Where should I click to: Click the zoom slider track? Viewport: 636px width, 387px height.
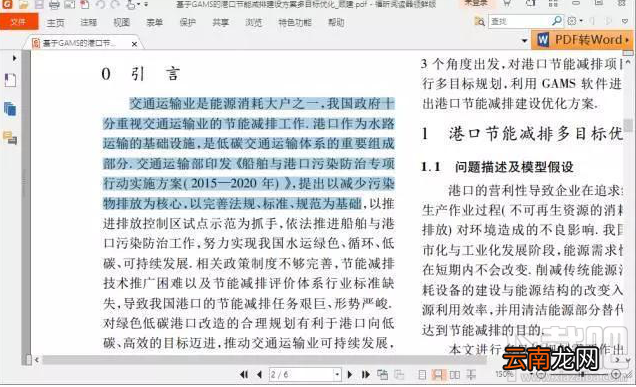(580, 374)
